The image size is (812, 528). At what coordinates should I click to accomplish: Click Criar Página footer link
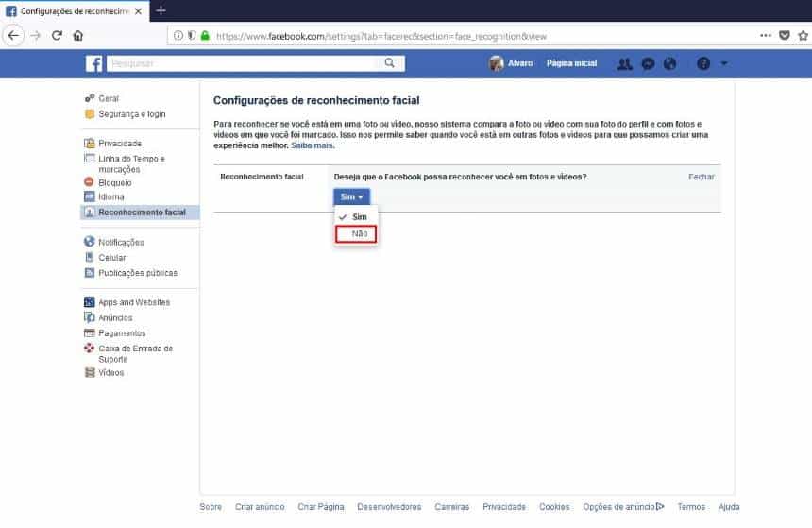(x=321, y=507)
